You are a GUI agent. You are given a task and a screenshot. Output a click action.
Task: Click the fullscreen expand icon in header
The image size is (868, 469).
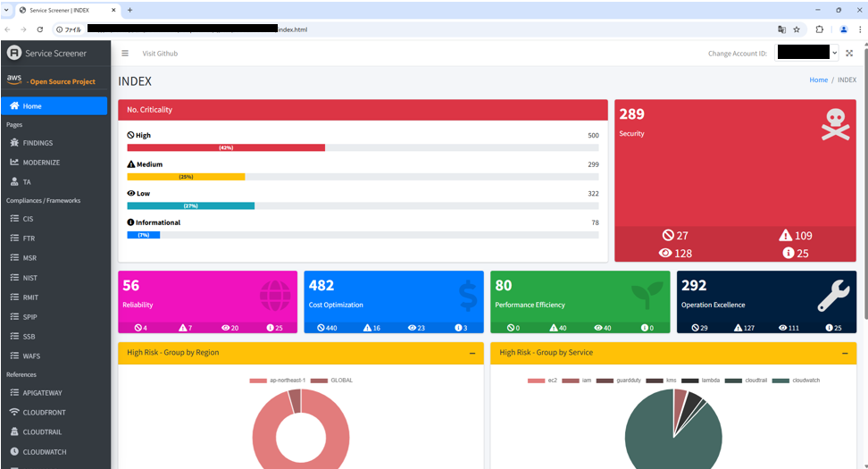[849, 54]
